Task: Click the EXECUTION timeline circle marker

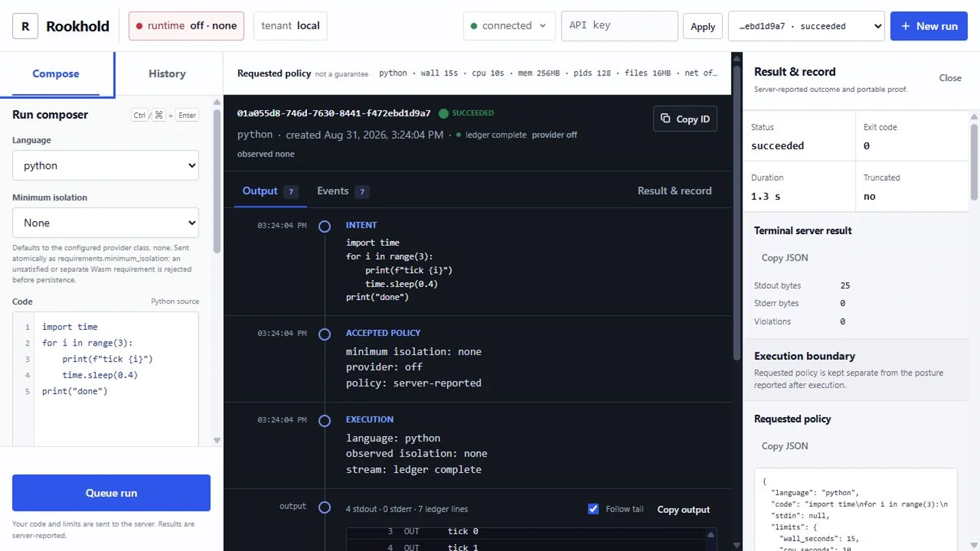Action: [x=325, y=420]
